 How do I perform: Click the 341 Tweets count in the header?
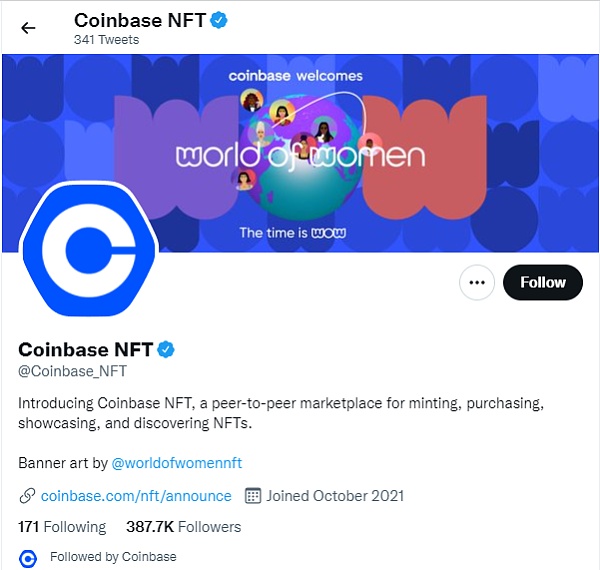(106, 40)
